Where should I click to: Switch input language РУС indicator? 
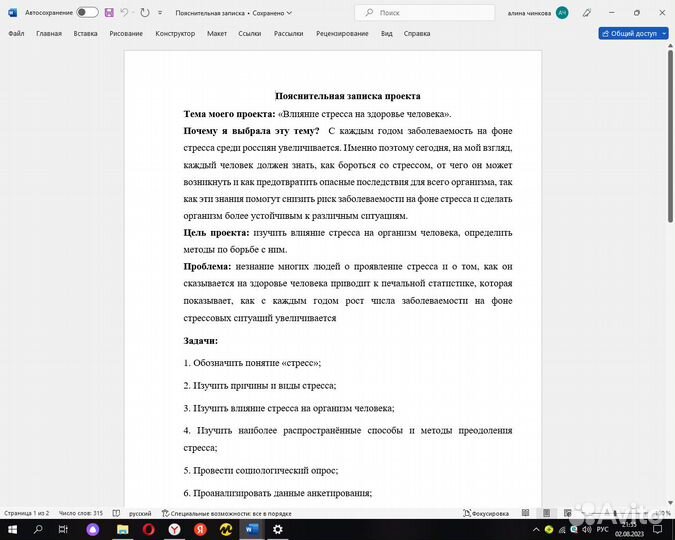coord(602,530)
